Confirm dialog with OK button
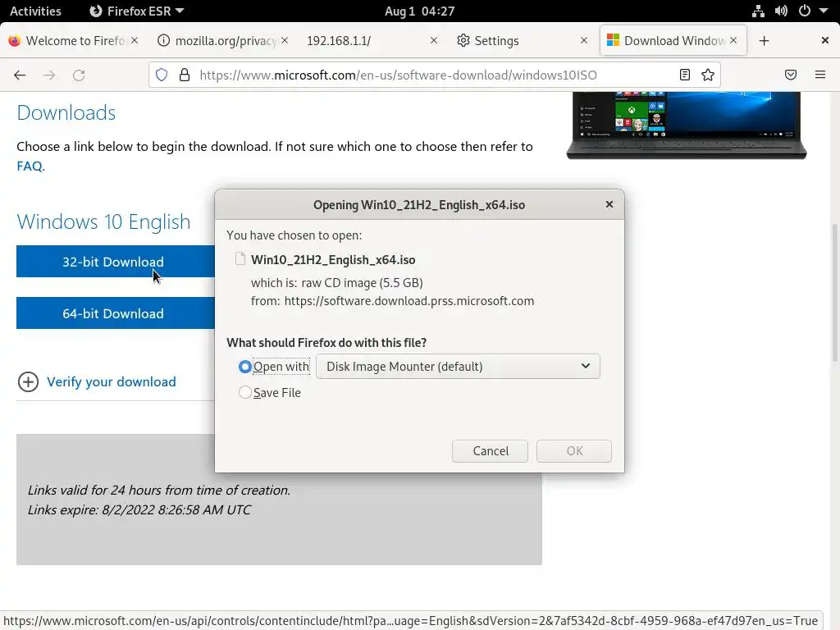The image size is (840, 630). tap(574, 451)
